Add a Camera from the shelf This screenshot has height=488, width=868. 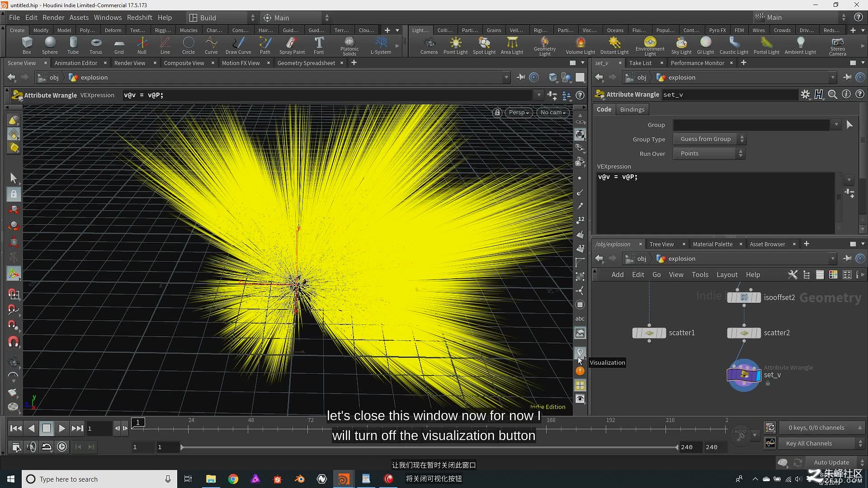tap(429, 46)
